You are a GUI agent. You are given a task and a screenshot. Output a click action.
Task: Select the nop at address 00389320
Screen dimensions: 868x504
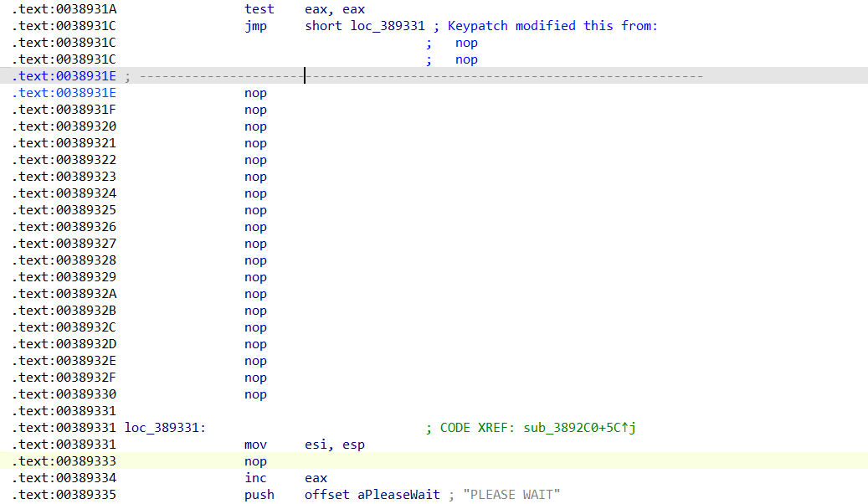[x=255, y=126]
